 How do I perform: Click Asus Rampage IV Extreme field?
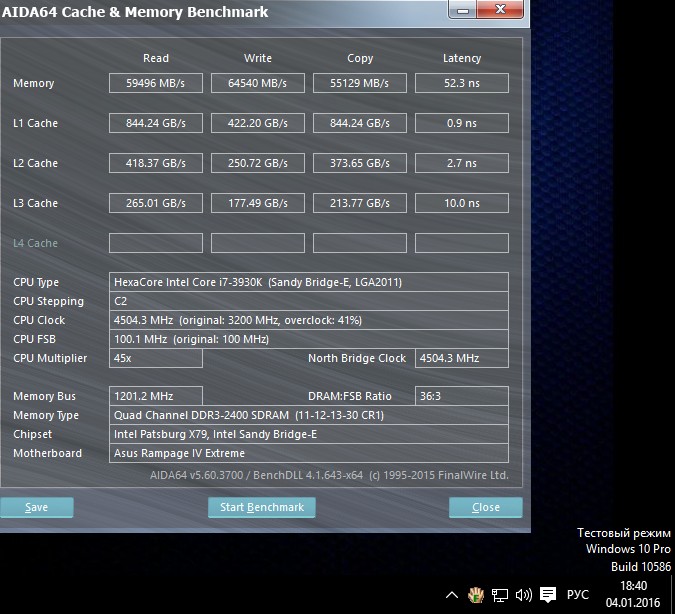pyautogui.click(x=309, y=453)
